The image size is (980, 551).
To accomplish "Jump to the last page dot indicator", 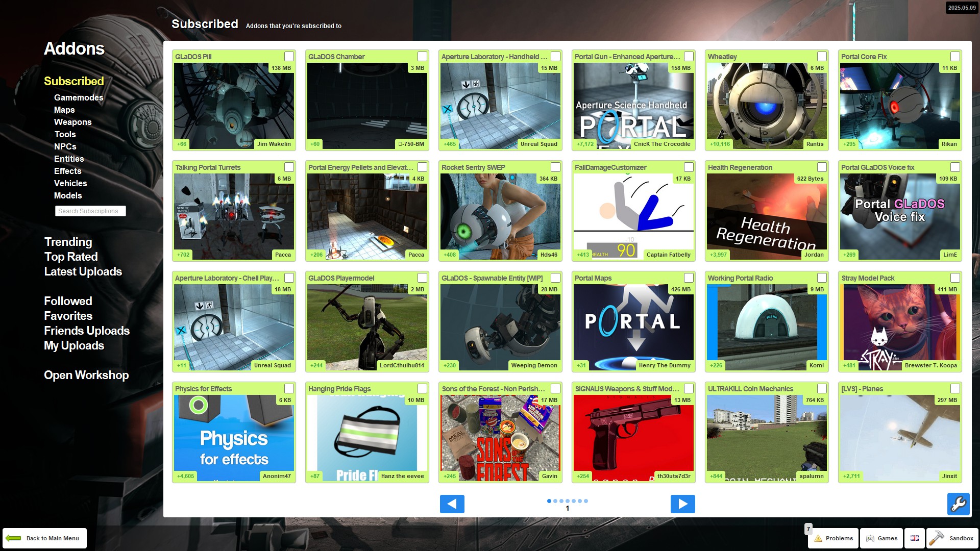I will [x=586, y=501].
